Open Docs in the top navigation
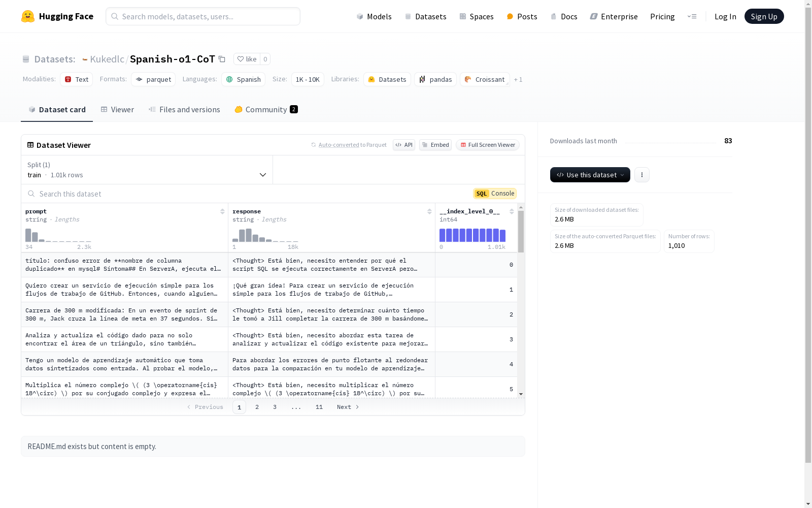This screenshot has width=812, height=508. coord(564,16)
